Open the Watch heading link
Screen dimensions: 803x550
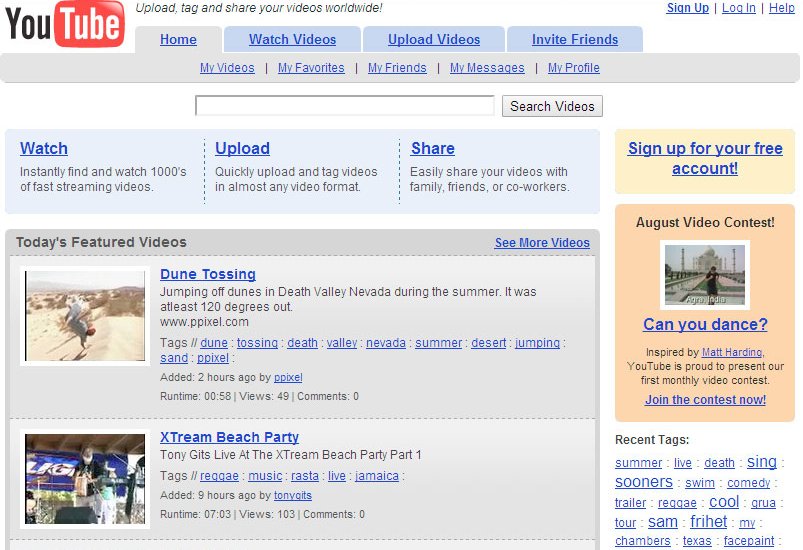pyautogui.click(x=44, y=148)
